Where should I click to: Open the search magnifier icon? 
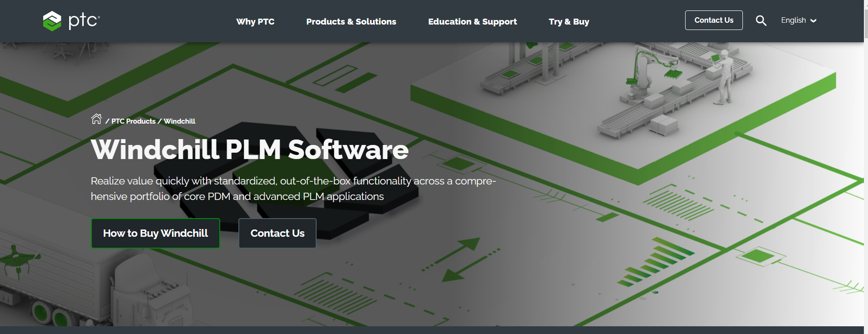761,20
